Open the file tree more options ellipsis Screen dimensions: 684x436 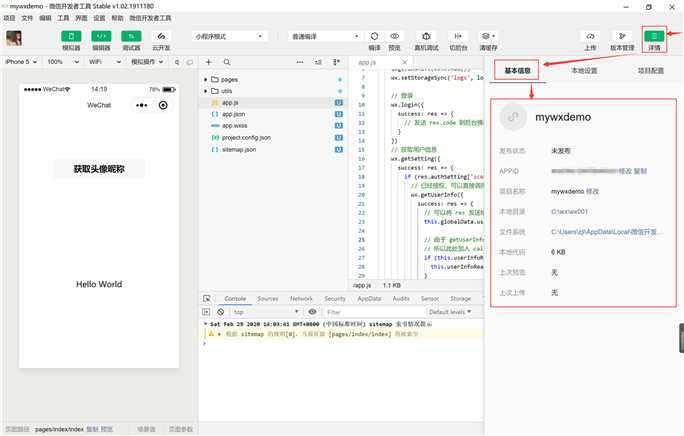[300, 62]
